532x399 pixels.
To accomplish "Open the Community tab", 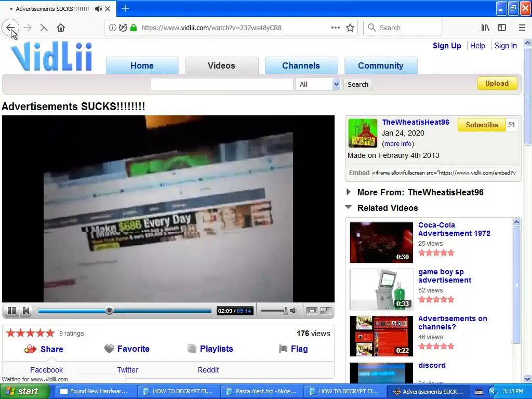I will pyautogui.click(x=381, y=65).
